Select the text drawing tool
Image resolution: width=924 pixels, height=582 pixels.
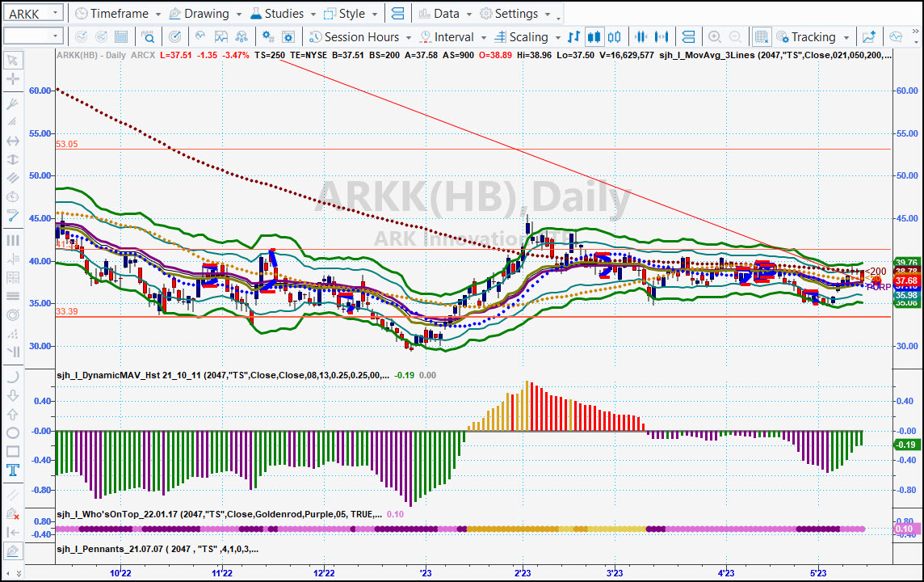click(12, 470)
